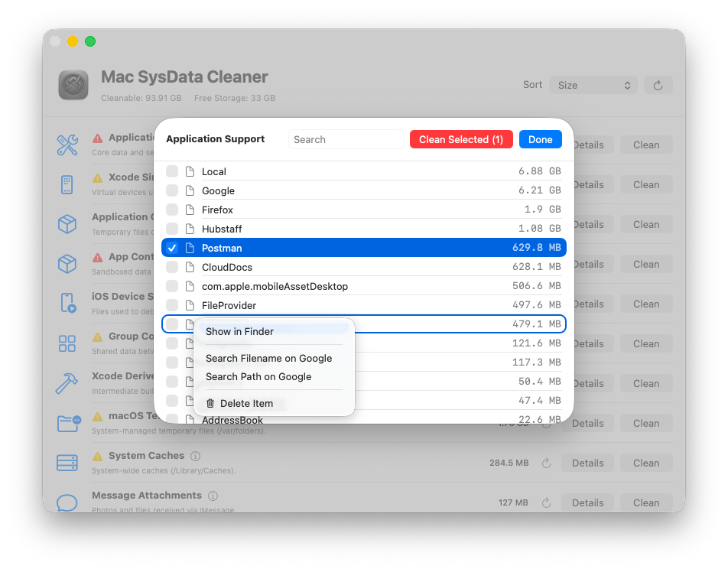Click the Done button

point(541,139)
